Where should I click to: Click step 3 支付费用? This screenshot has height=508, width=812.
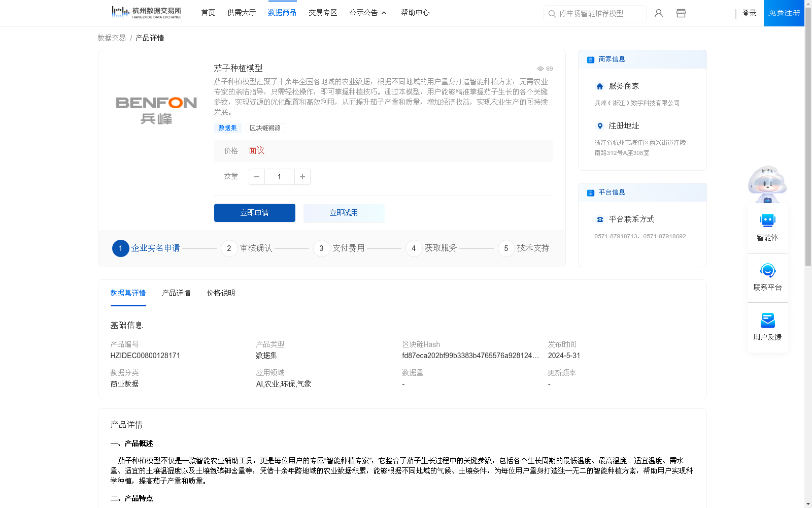[339, 248]
